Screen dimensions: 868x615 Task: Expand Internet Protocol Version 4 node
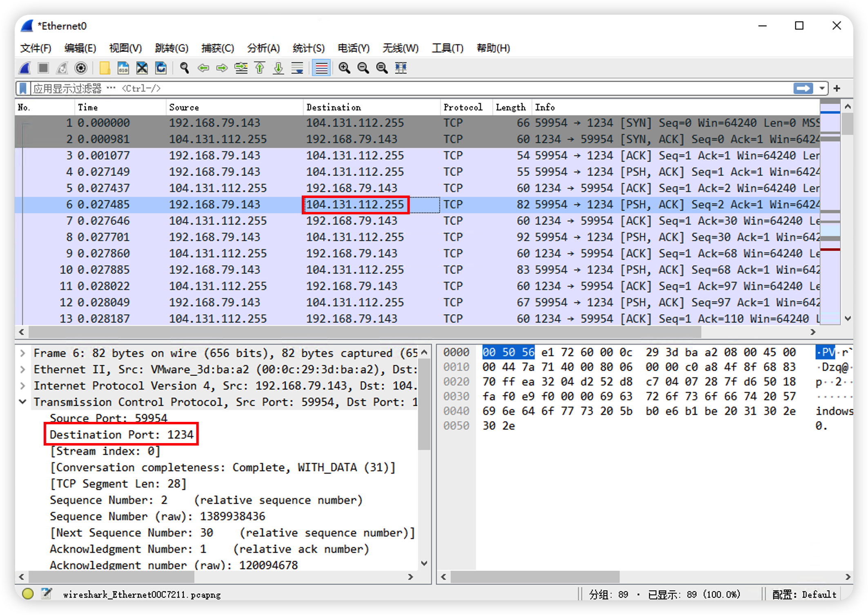[x=23, y=385]
